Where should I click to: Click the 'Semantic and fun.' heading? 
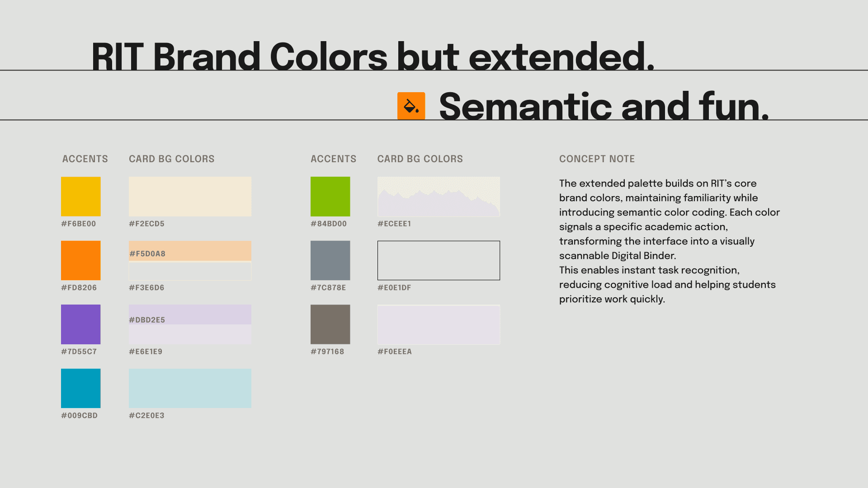pos(603,107)
